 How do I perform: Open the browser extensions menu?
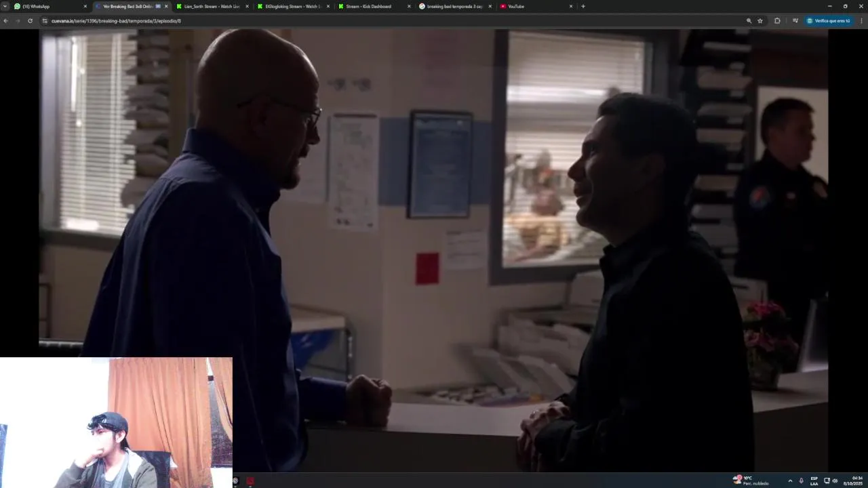tap(777, 21)
